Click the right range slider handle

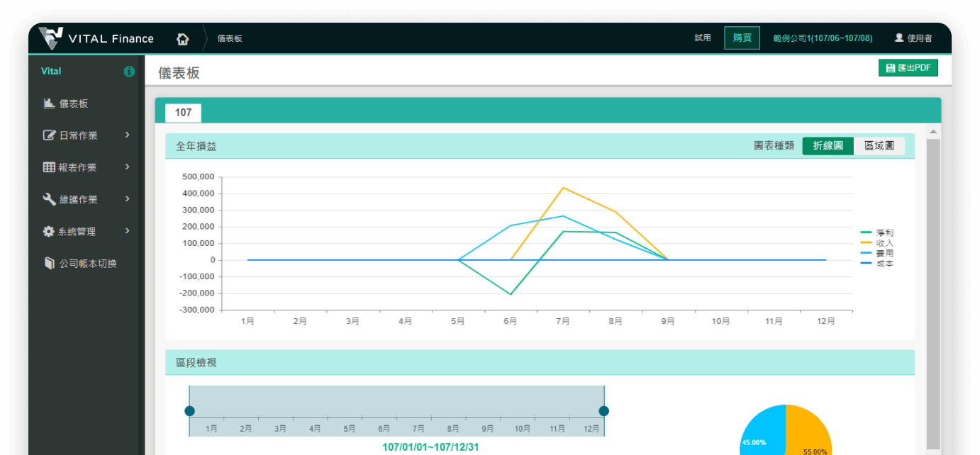pyautogui.click(x=604, y=411)
